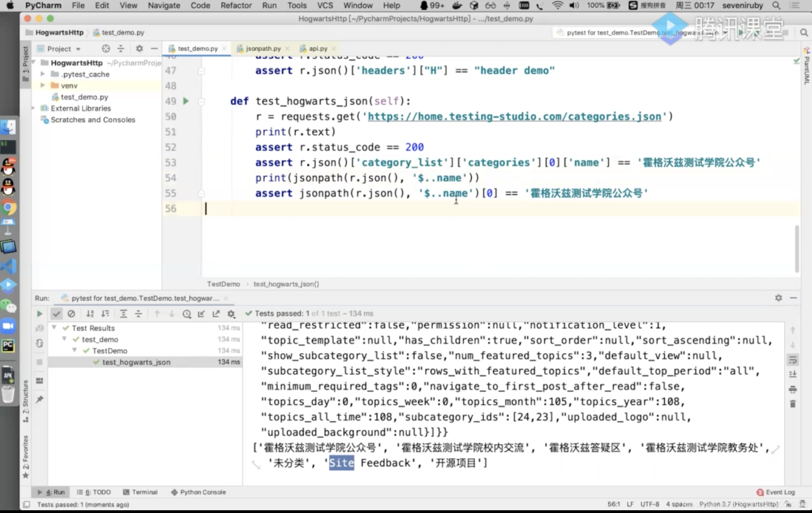Collapse test_demo results node
Screen dimensions: 812x513
[x=64, y=339]
